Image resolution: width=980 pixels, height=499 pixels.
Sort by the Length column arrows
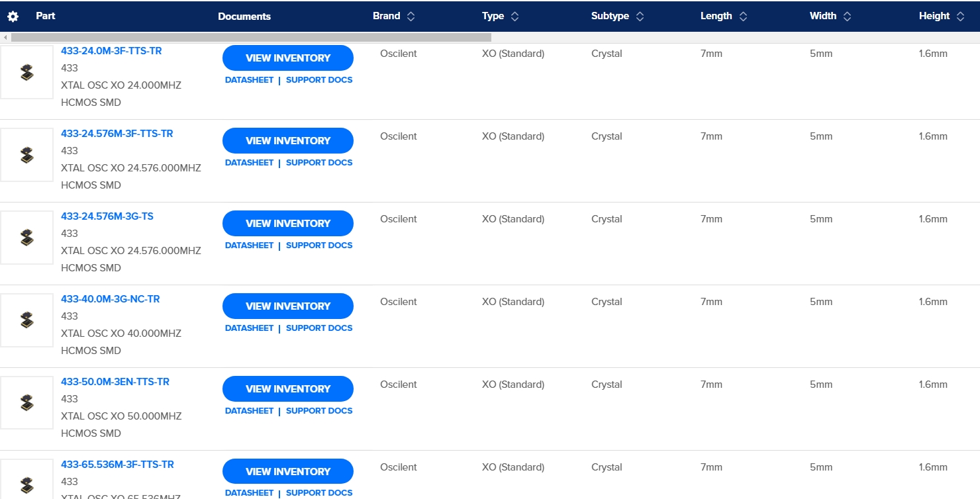pyautogui.click(x=743, y=17)
